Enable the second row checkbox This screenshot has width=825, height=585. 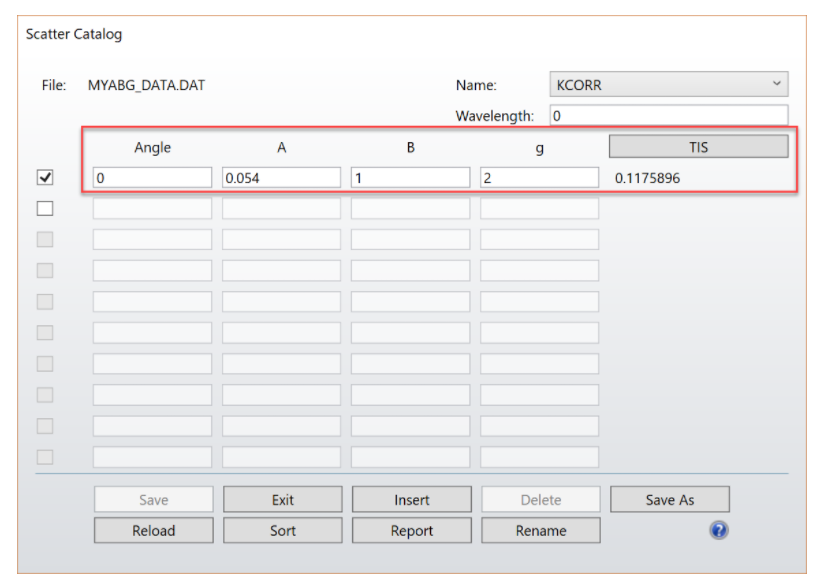(44, 209)
